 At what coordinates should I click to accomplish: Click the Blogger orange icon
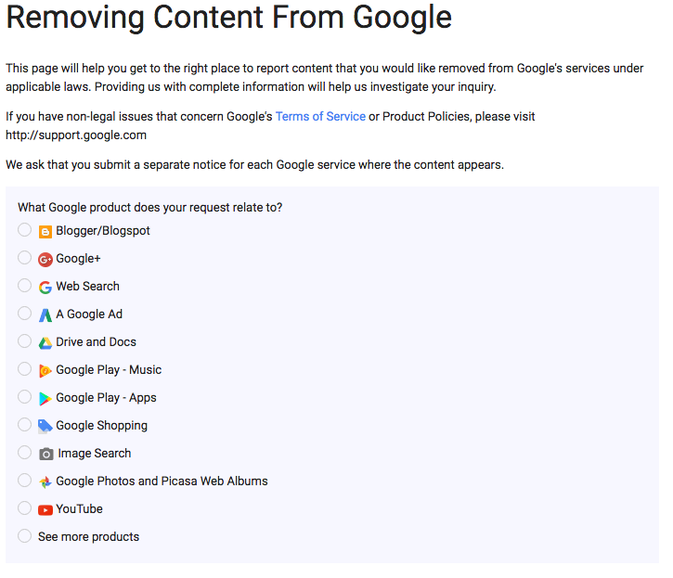click(x=45, y=231)
